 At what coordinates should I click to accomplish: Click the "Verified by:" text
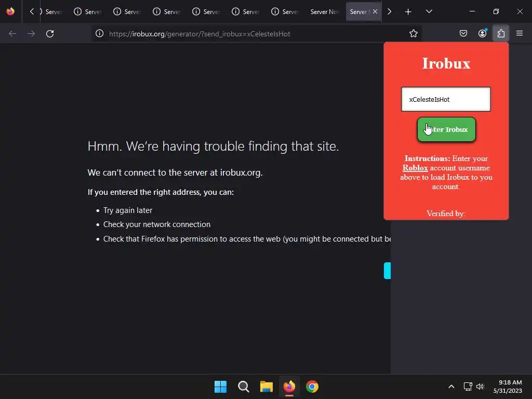point(446,214)
